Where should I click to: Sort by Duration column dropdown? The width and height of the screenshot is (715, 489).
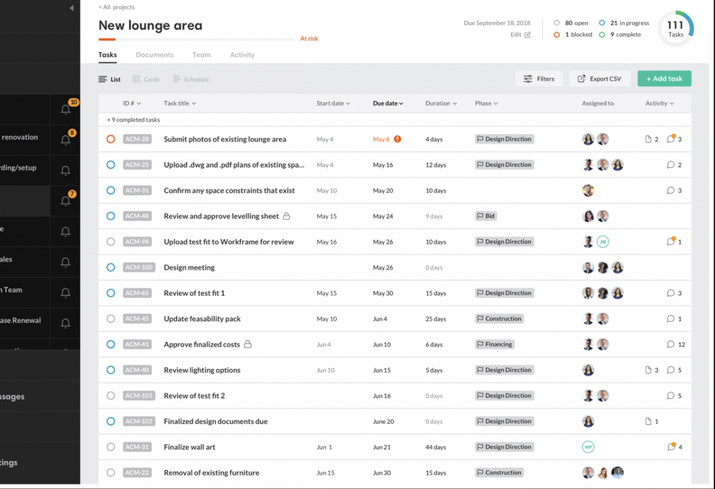[x=441, y=104]
